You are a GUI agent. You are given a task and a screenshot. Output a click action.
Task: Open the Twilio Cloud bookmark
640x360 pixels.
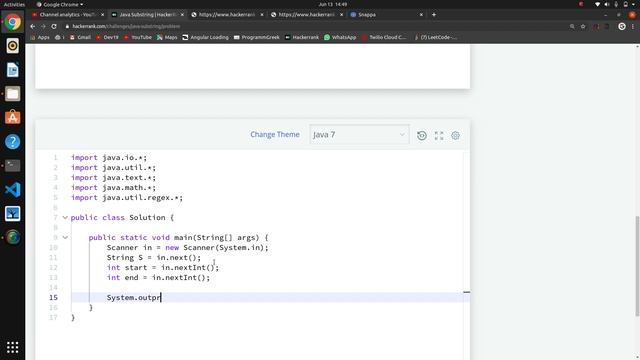[384, 37]
